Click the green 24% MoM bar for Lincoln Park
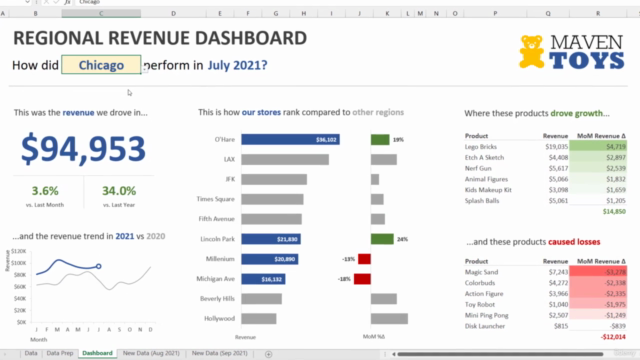 382,239
